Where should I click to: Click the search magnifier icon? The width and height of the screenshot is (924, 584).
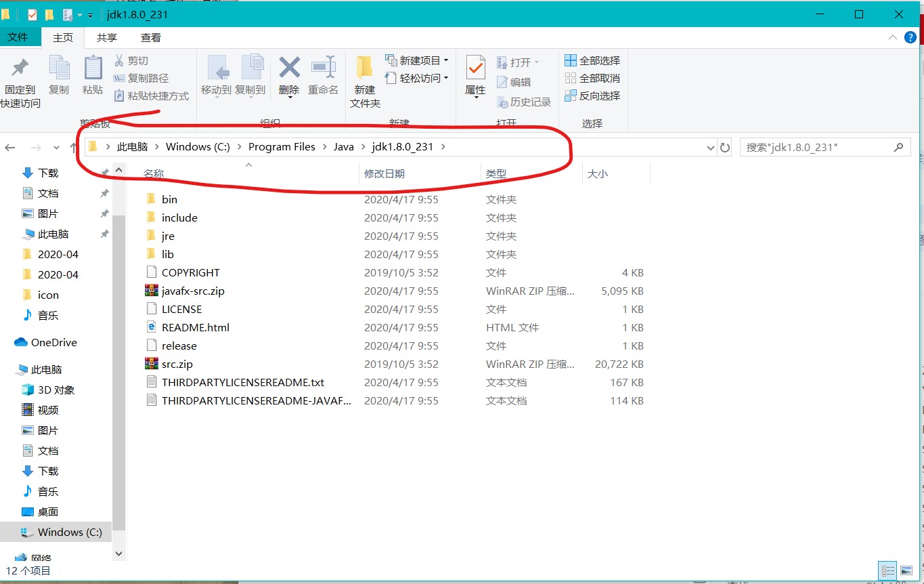pyautogui.click(x=898, y=147)
